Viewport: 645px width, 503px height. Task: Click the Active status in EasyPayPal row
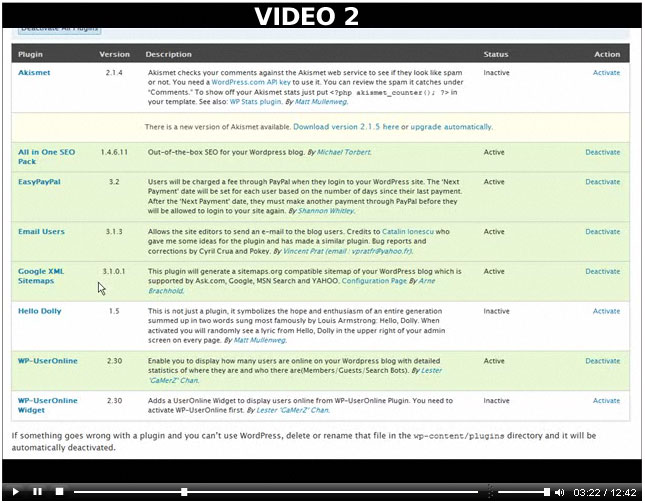494,181
